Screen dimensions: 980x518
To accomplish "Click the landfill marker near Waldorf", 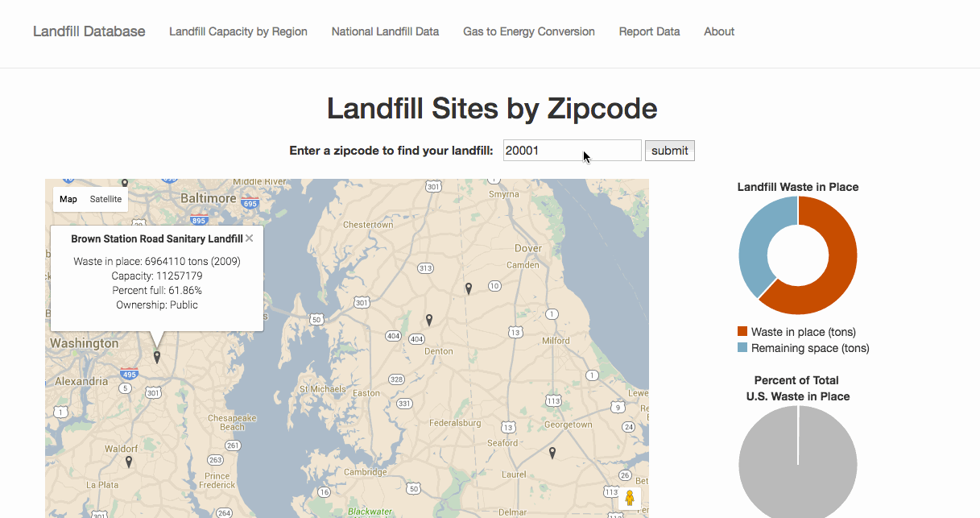I will pos(129,462).
